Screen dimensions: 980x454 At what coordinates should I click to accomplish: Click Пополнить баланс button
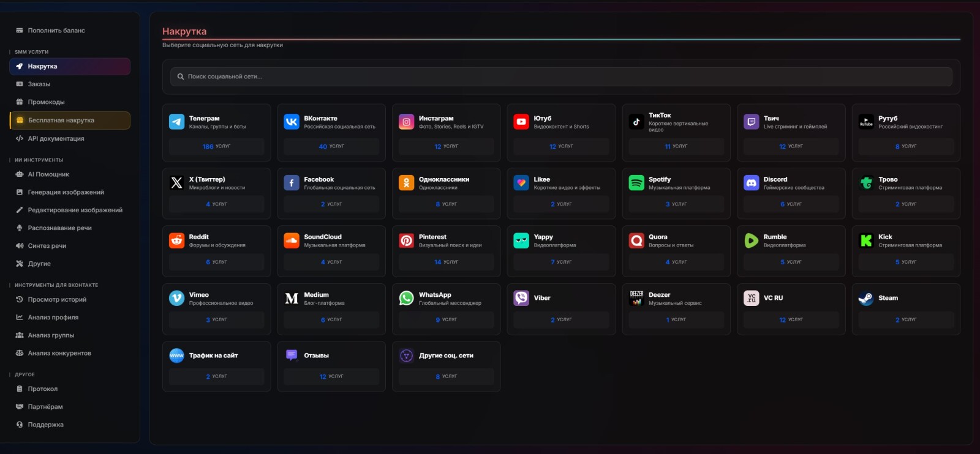coord(56,31)
